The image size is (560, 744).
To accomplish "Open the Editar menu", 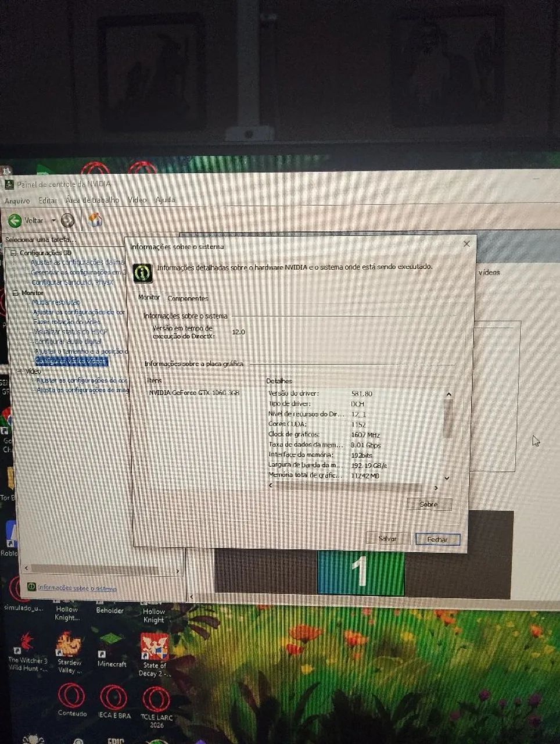I will coord(48,201).
